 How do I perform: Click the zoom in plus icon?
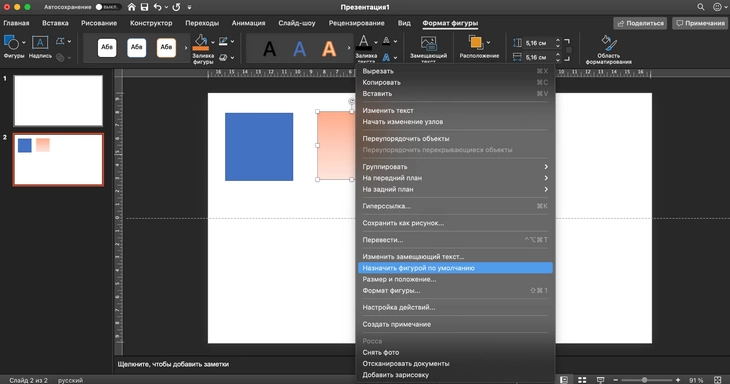point(678,380)
